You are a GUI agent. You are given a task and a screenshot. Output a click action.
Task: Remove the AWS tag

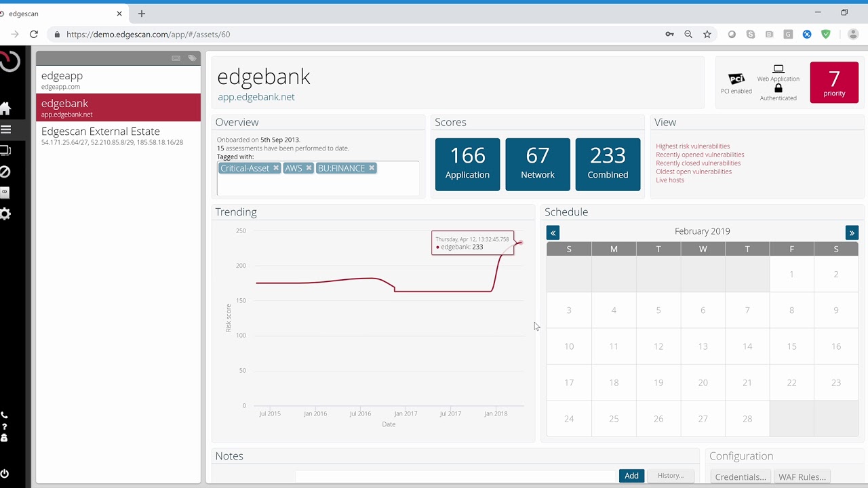(309, 168)
